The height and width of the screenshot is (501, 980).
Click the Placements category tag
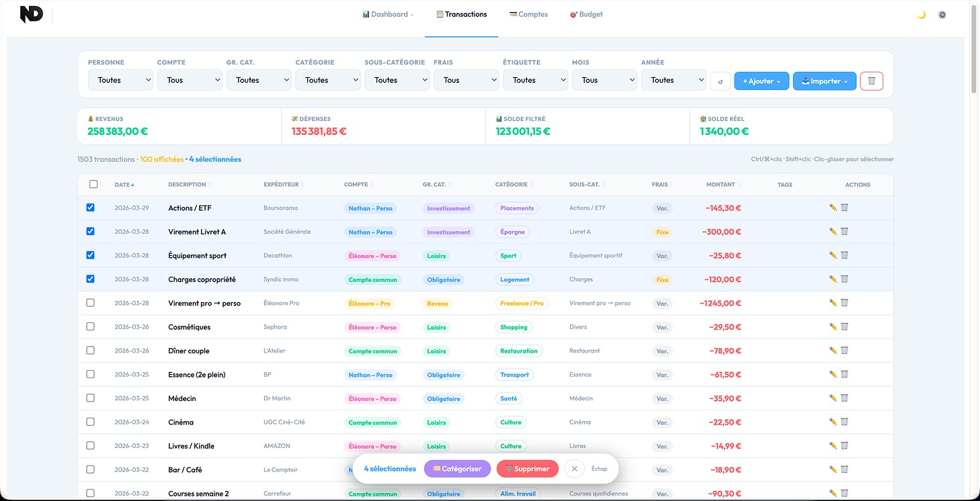(x=517, y=208)
